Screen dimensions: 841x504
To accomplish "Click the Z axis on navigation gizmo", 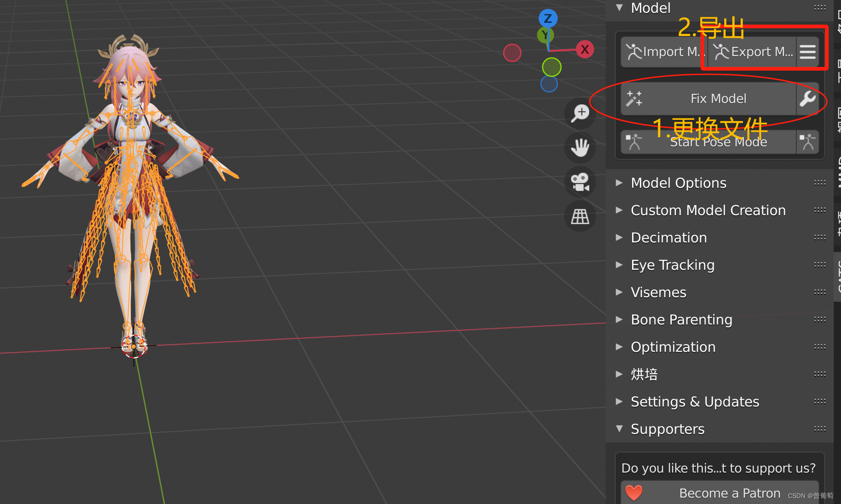I will pos(548,19).
